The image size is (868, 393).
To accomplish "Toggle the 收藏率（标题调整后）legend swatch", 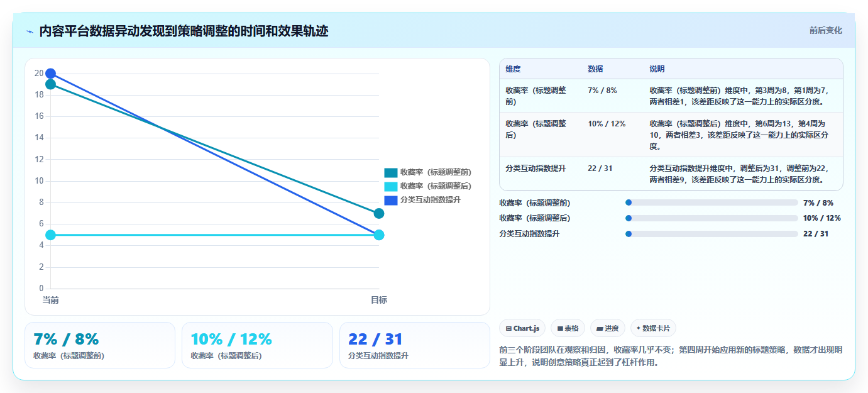I will (x=391, y=186).
